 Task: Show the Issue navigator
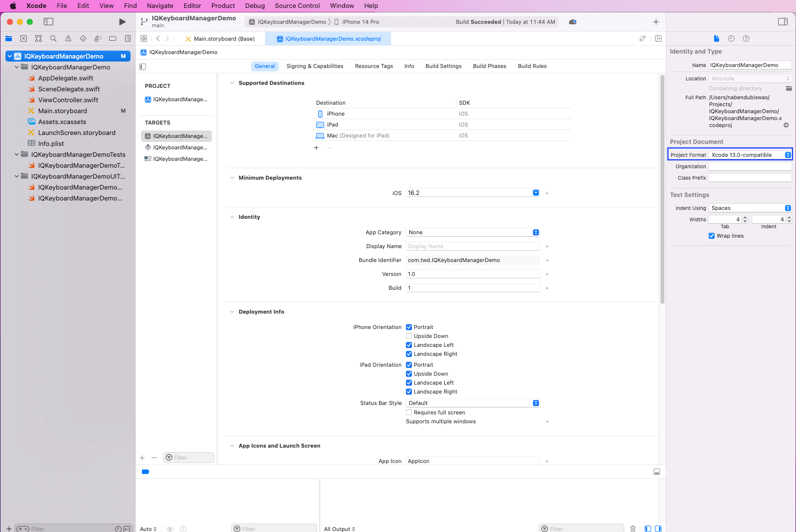(67, 38)
